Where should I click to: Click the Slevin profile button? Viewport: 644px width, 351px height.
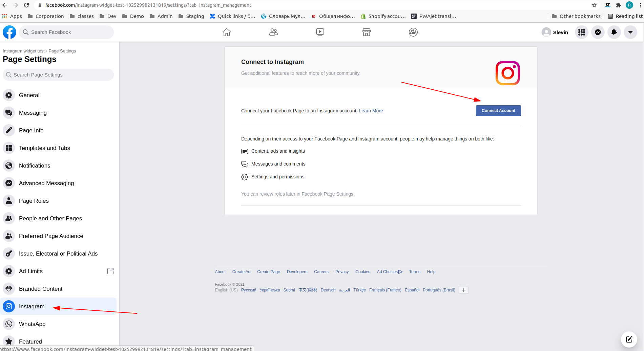(555, 32)
